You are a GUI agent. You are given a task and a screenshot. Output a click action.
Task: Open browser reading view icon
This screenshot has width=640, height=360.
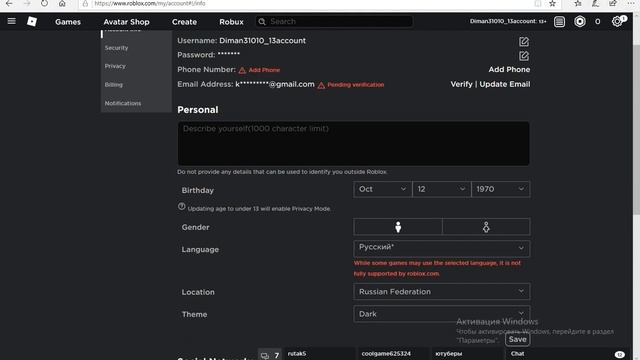coord(538,4)
